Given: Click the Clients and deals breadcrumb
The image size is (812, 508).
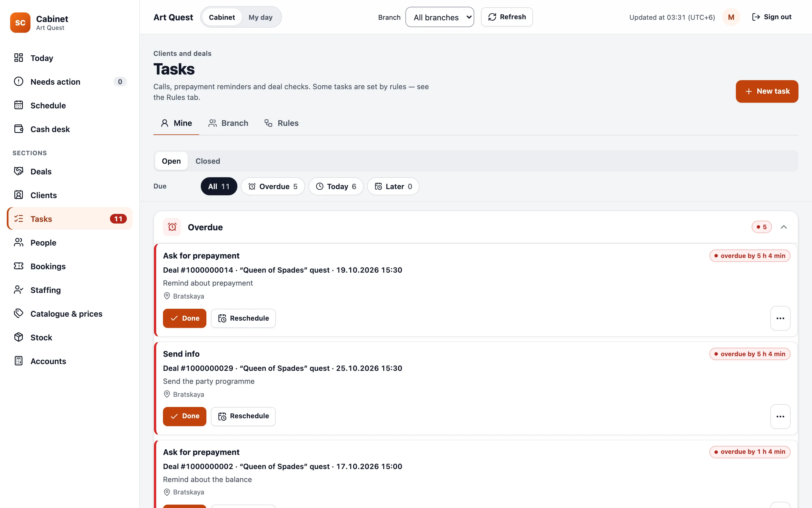Looking at the screenshot, I should [182, 53].
